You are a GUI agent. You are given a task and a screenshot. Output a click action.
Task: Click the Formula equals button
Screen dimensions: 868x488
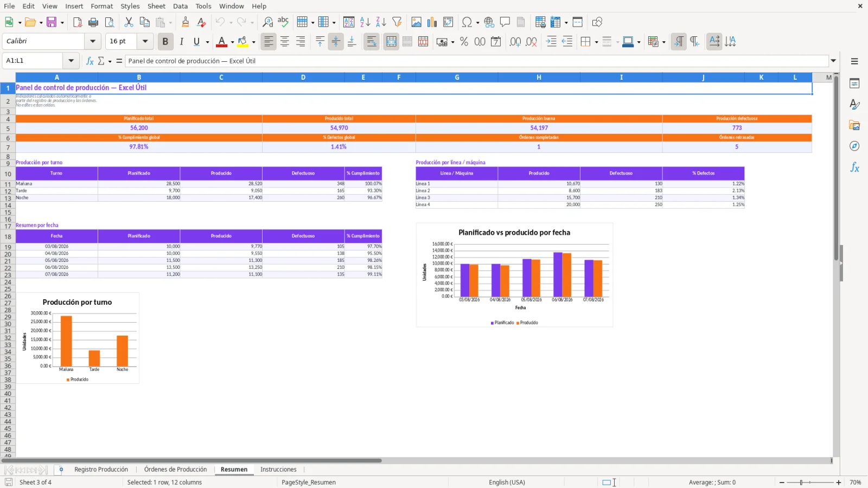(x=119, y=61)
